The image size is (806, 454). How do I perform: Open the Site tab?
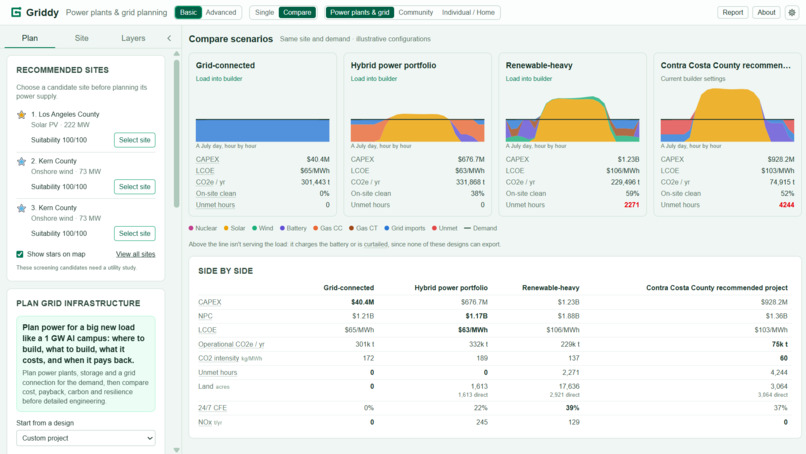(x=81, y=38)
